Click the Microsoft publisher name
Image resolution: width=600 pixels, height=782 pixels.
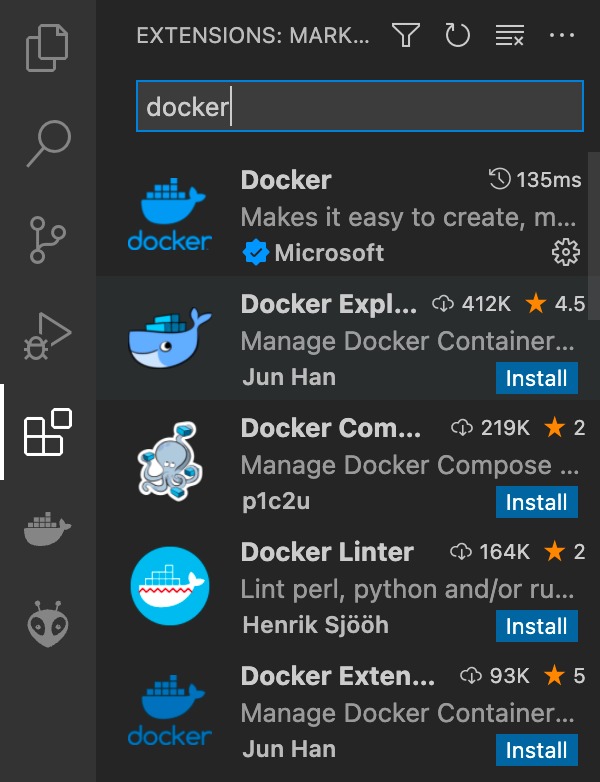(329, 252)
